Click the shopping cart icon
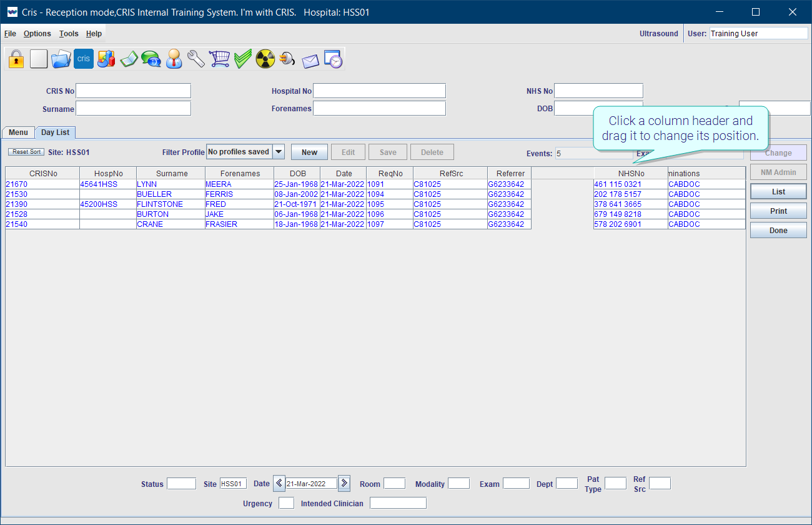Image resolution: width=812 pixels, height=525 pixels. (220, 59)
